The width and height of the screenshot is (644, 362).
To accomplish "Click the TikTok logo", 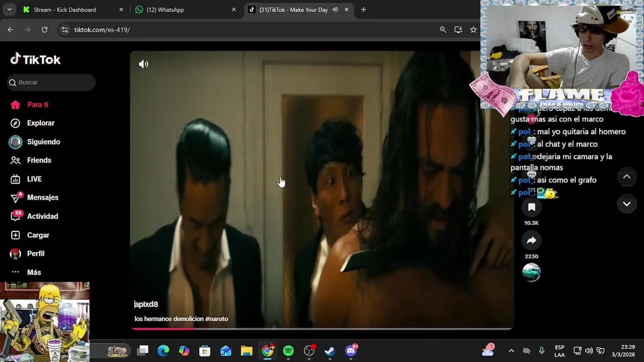I will 35,59.
